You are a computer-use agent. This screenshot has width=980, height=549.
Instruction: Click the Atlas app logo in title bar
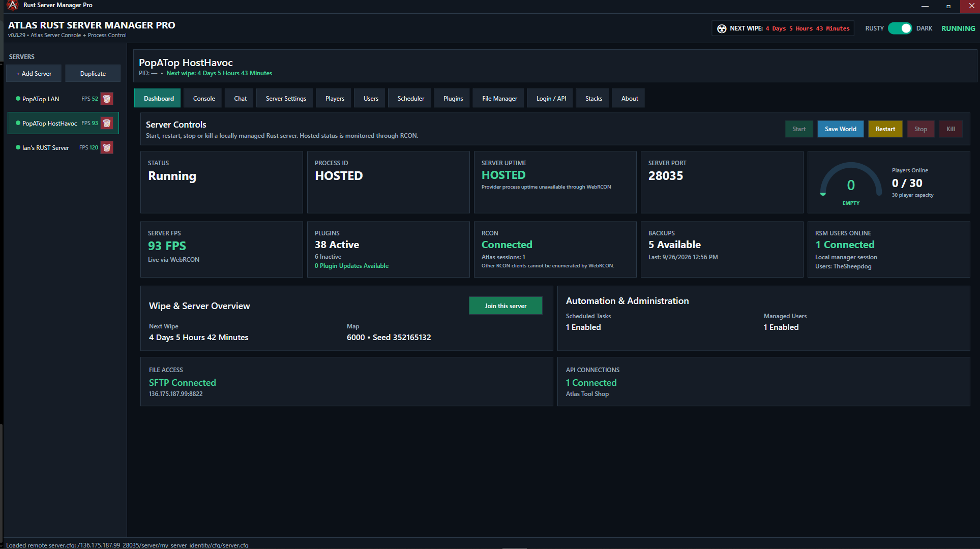click(x=13, y=5)
